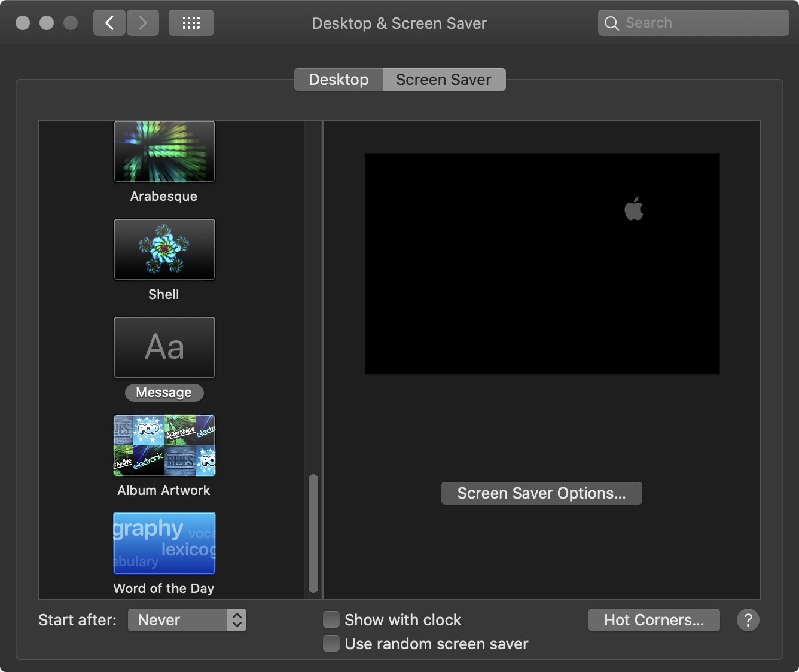Click the highlighted Message label
This screenshot has width=799, height=672.
click(164, 392)
